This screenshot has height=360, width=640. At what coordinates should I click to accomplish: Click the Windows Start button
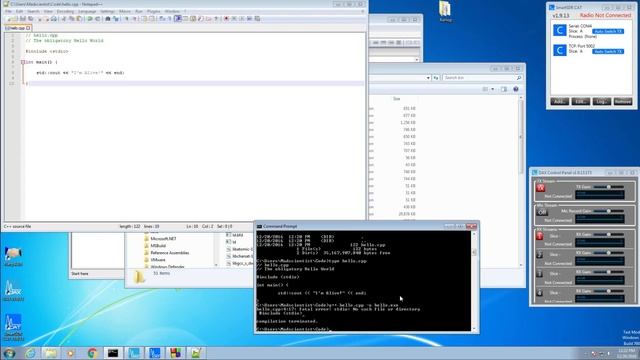point(9,353)
